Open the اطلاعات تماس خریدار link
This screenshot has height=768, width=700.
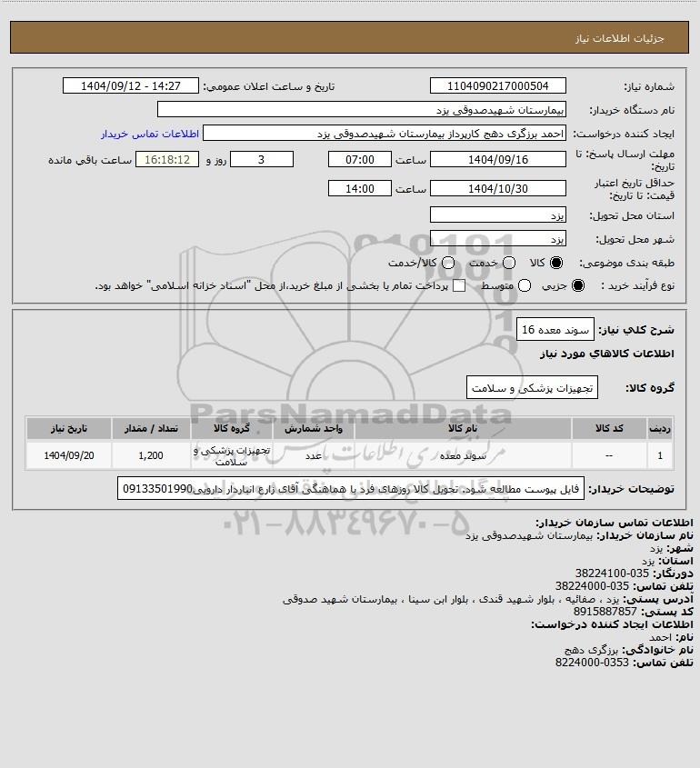150,134
